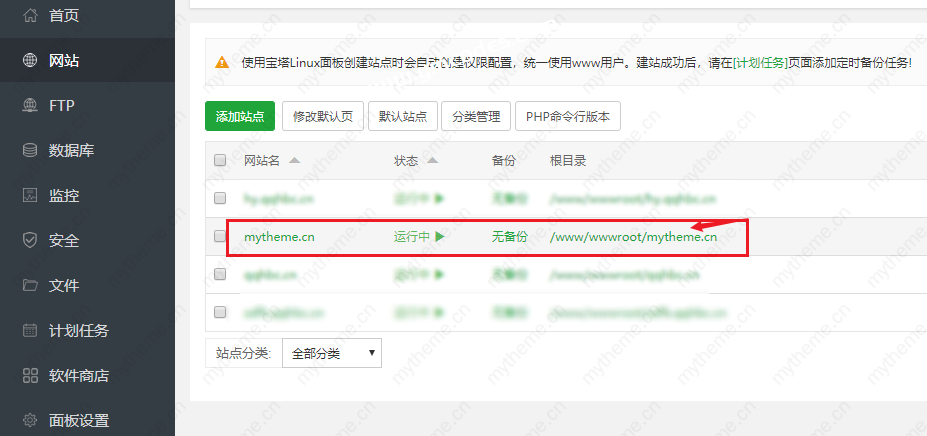Open root path /www/wwwroot/mytheme.cn
The image size is (927, 436).
(633, 237)
